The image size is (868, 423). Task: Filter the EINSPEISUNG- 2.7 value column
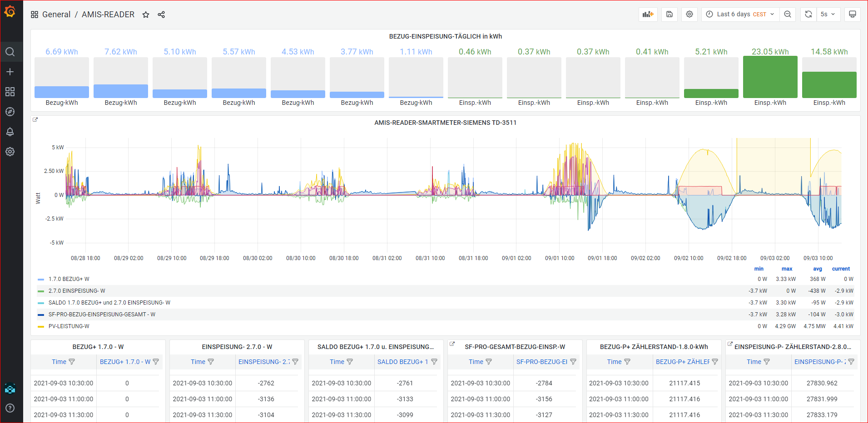(295, 362)
